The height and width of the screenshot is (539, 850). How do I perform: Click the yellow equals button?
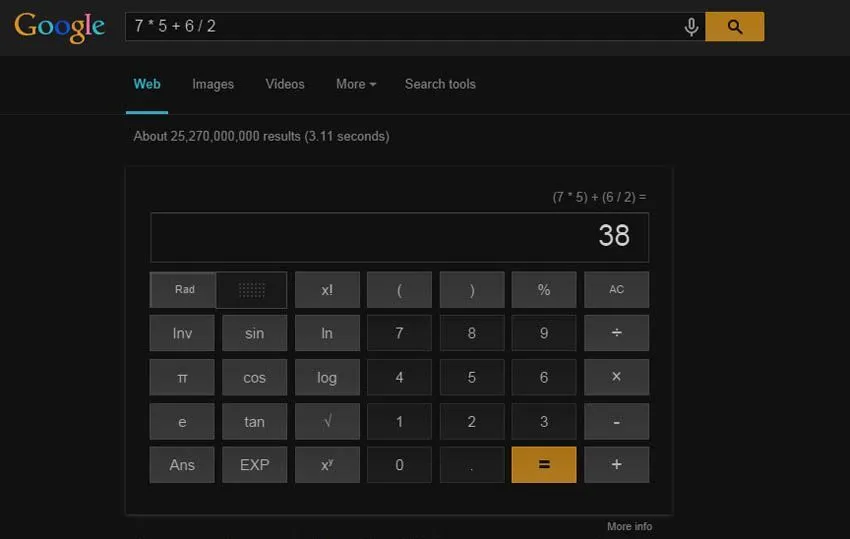[544, 465]
